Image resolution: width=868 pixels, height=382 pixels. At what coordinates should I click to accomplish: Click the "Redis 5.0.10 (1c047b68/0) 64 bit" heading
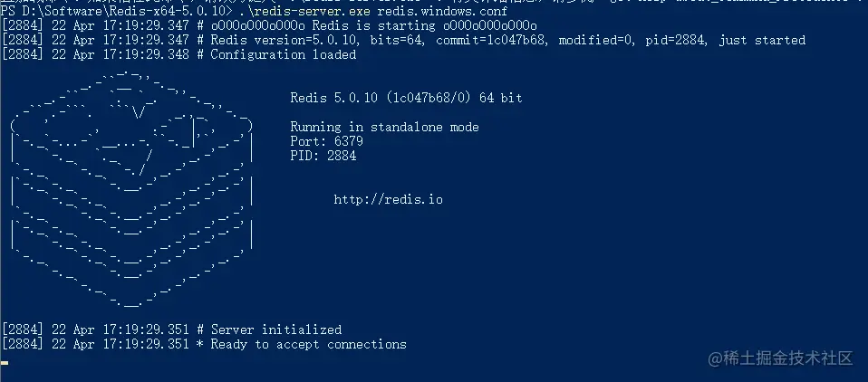(x=406, y=98)
